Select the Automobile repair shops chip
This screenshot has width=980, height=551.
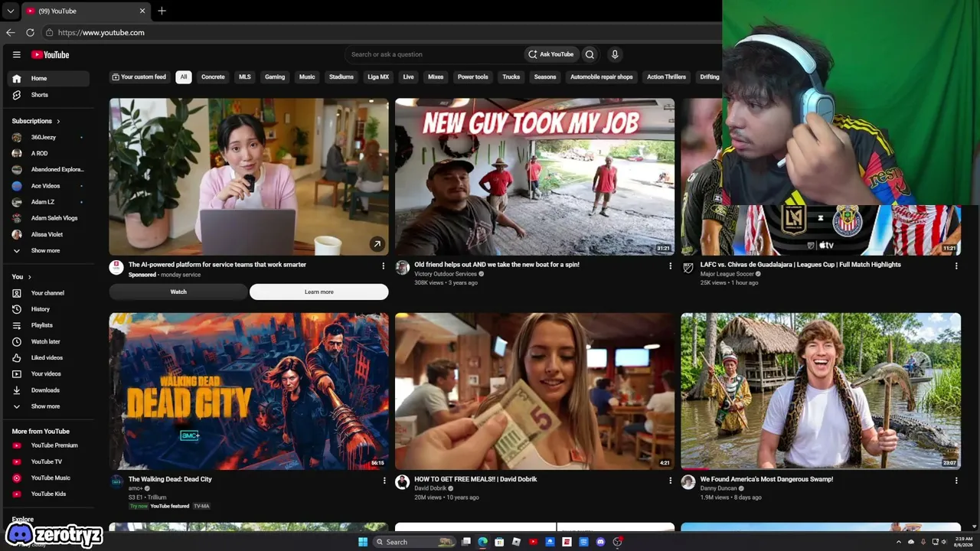(602, 77)
